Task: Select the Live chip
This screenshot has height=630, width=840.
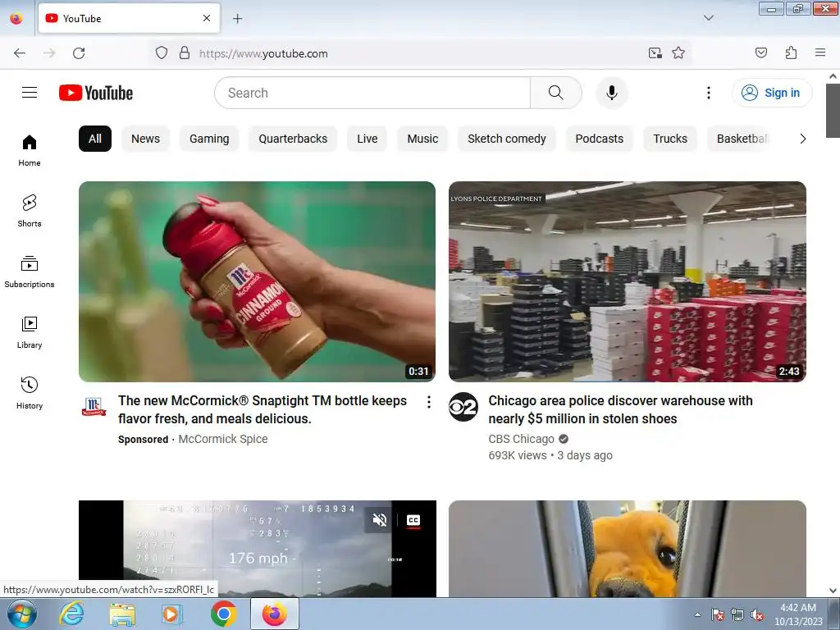Action: pyautogui.click(x=367, y=139)
